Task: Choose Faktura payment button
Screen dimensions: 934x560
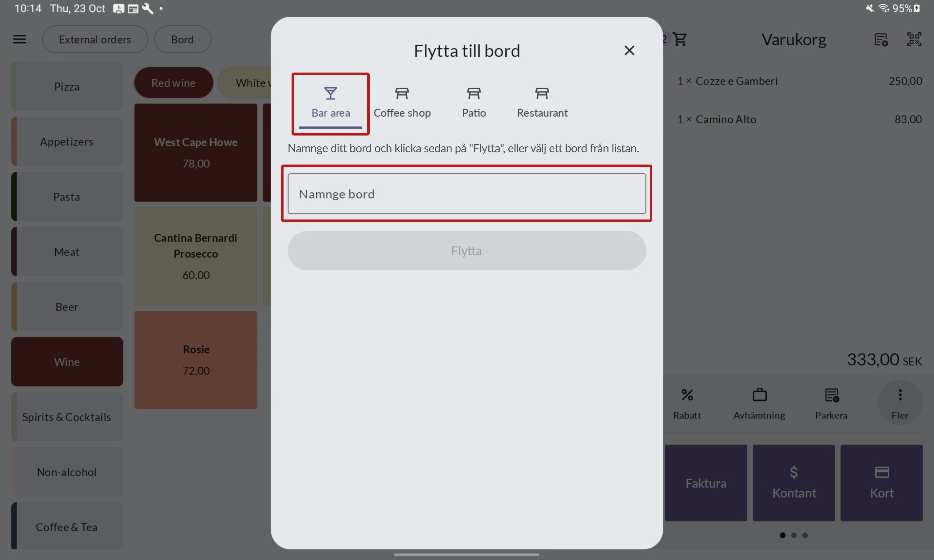Action: [x=706, y=483]
